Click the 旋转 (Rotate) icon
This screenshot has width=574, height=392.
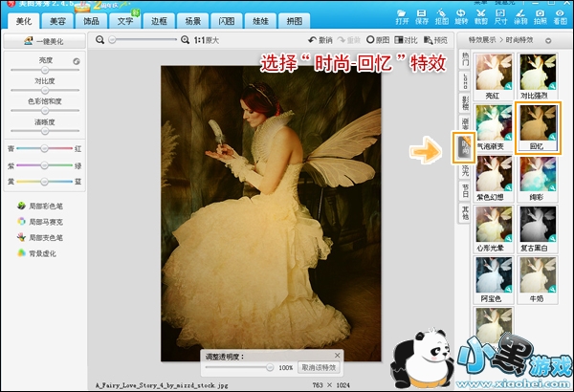[x=463, y=15]
